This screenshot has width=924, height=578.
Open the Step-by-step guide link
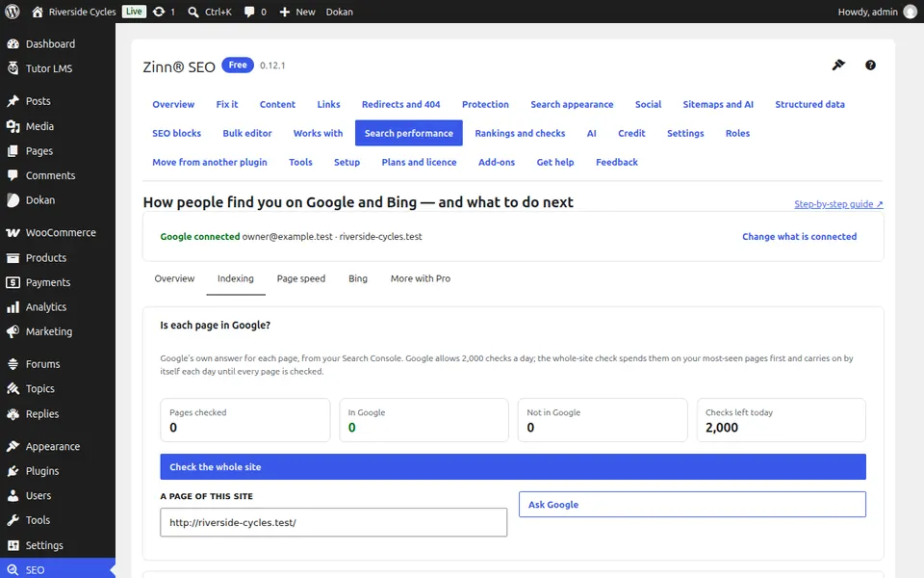coord(838,204)
